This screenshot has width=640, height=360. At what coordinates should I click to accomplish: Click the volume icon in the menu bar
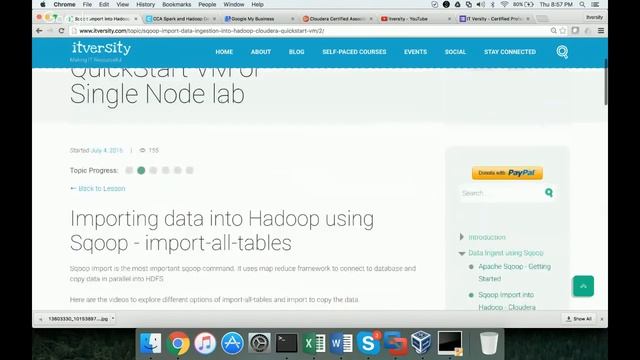(481, 4)
